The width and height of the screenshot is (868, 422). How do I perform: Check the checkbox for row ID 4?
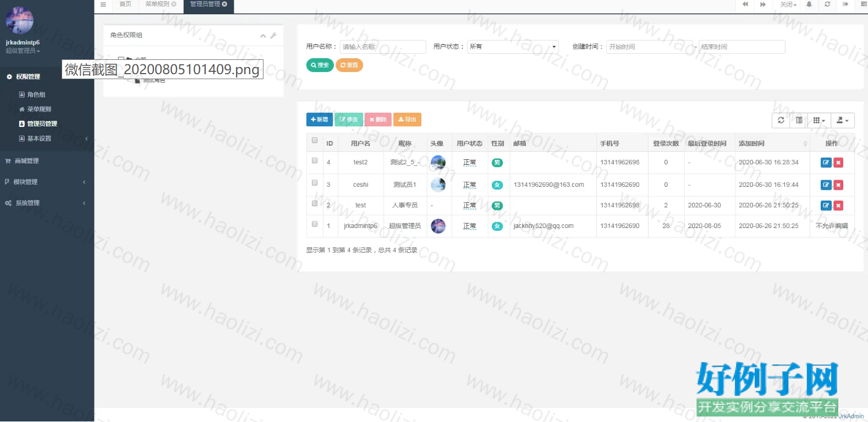[315, 160]
